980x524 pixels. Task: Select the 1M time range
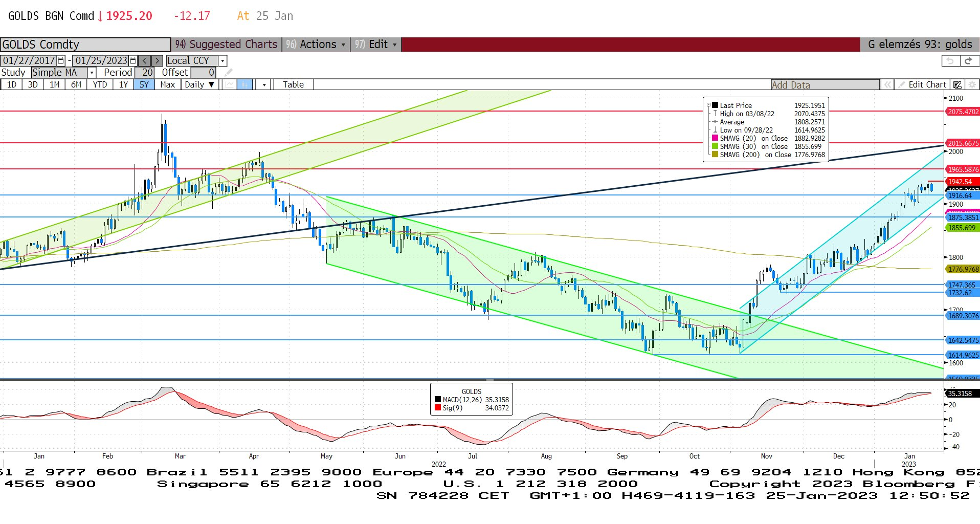coord(54,84)
